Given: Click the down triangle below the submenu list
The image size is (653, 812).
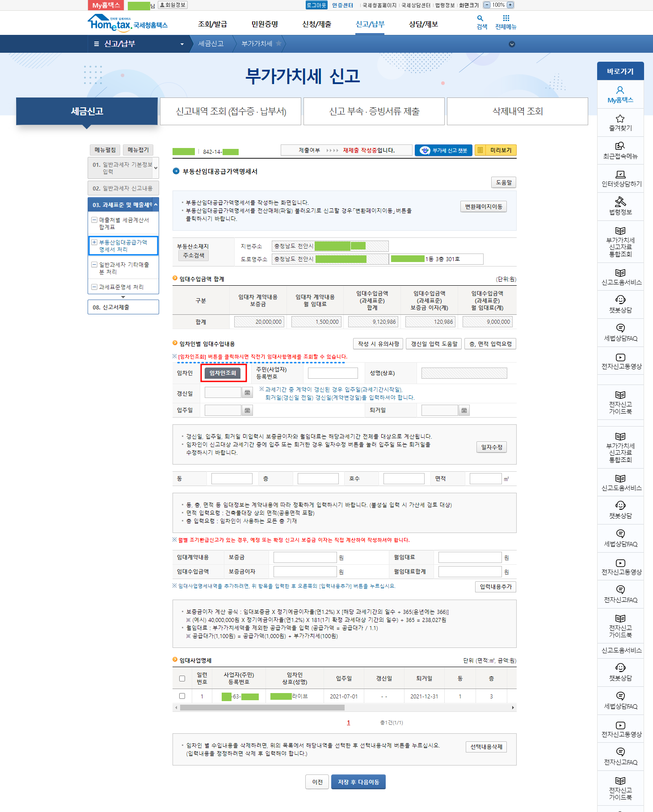Looking at the screenshot, I should 123,297.
